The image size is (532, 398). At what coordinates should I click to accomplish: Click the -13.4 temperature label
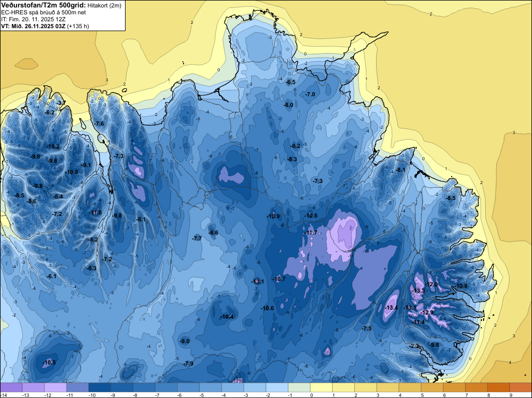pyautogui.click(x=391, y=308)
